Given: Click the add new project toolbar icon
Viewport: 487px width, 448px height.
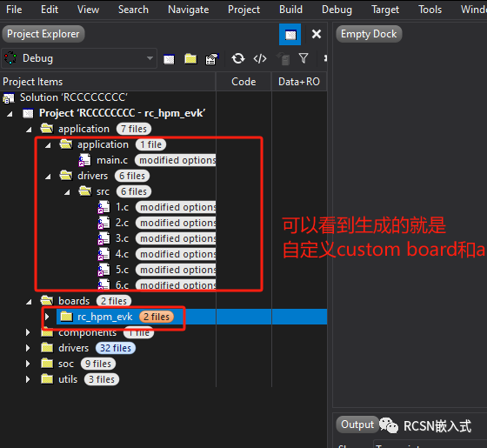Looking at the screenshot, I should tap(169, 59).
